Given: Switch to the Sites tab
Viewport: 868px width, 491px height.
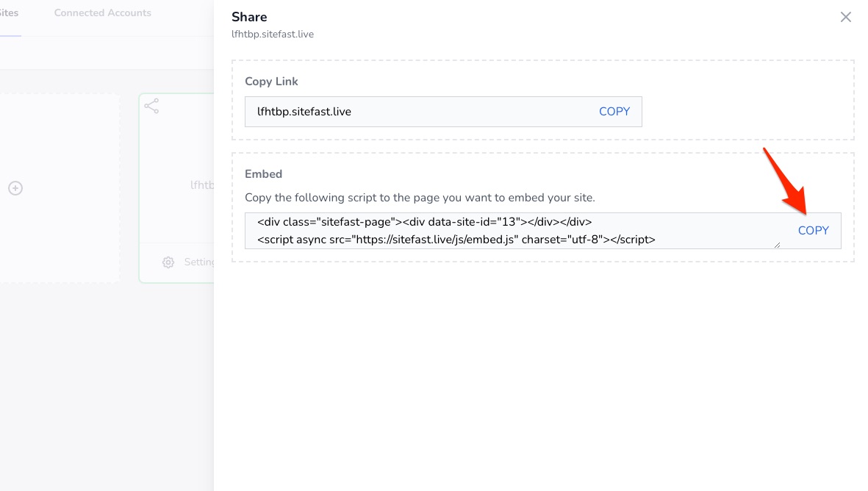Looking at the screenshot, I should coord(9,12).
